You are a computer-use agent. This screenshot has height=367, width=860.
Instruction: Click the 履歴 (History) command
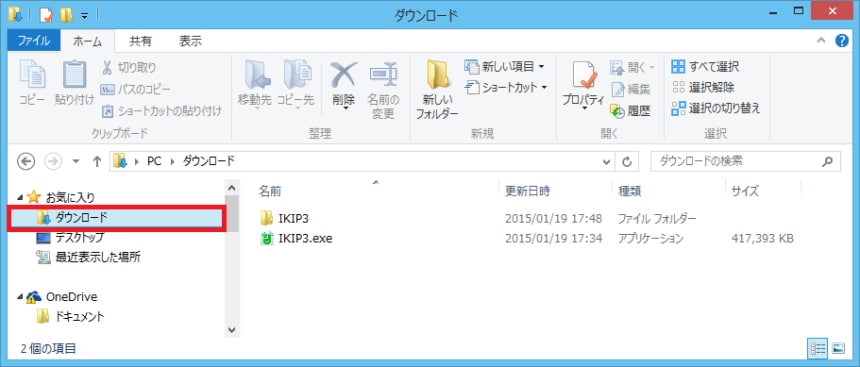(x=631, y=111)
